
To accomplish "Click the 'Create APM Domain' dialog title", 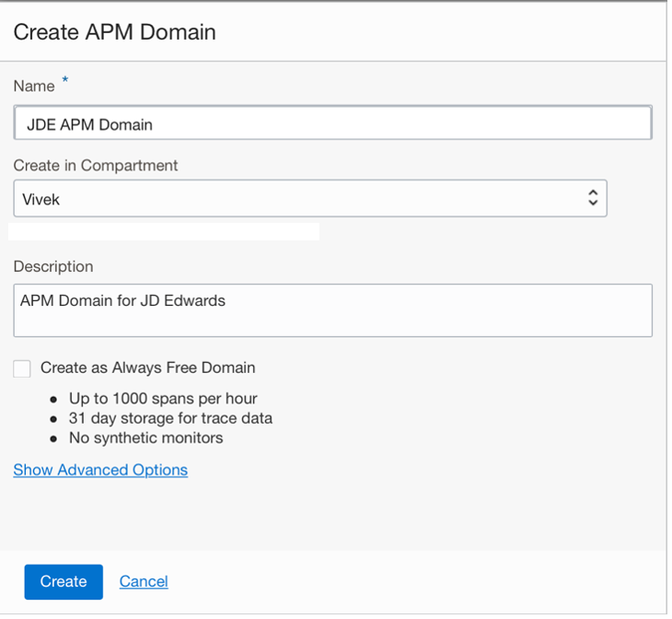I will [x=115, y=31].
